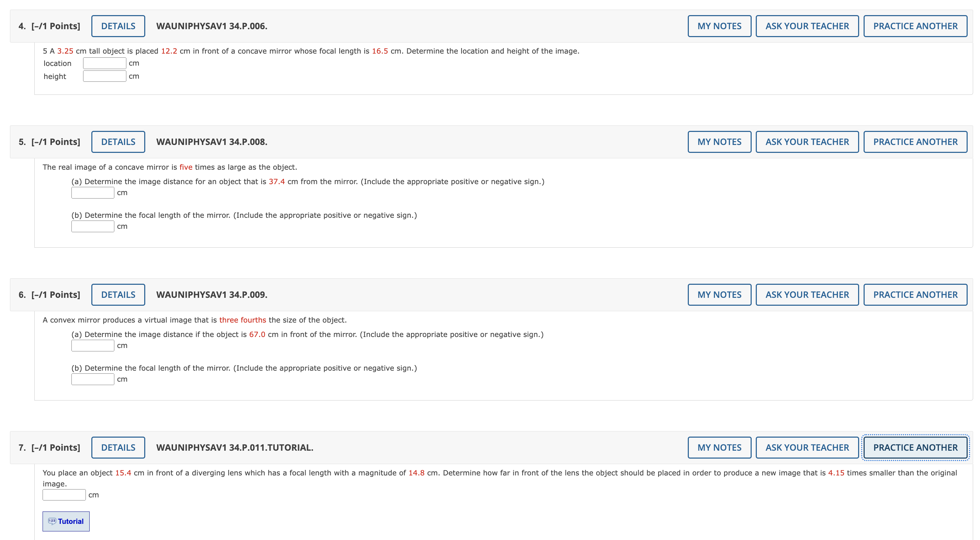Select question 6 part (a) image distance field
This screenshot has width=980, height=540.
(x=92, y=346)
